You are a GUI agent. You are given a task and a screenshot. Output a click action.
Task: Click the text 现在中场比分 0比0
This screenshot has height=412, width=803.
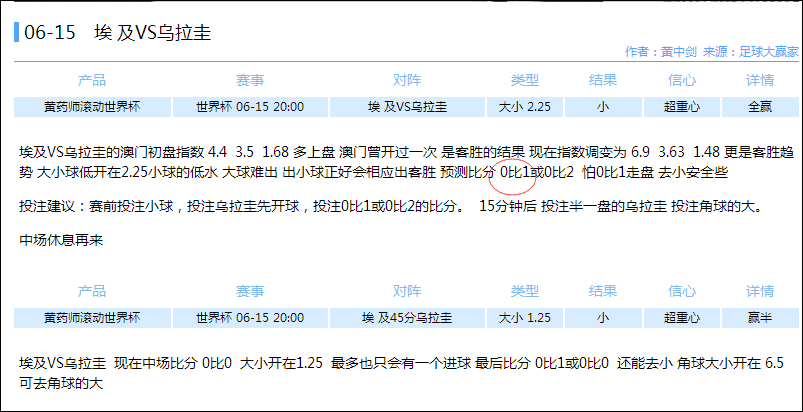(x=173, y=363)
